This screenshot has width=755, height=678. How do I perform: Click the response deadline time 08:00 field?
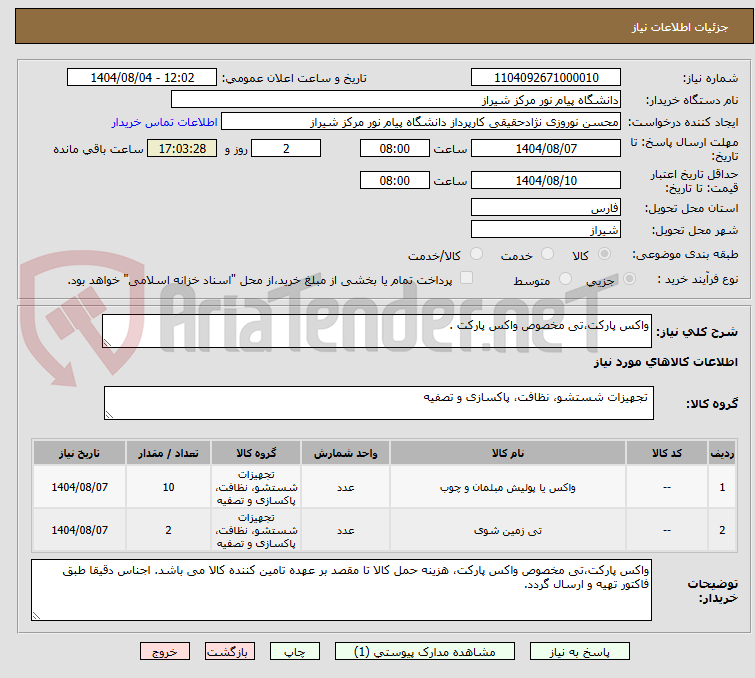(395, 148)
